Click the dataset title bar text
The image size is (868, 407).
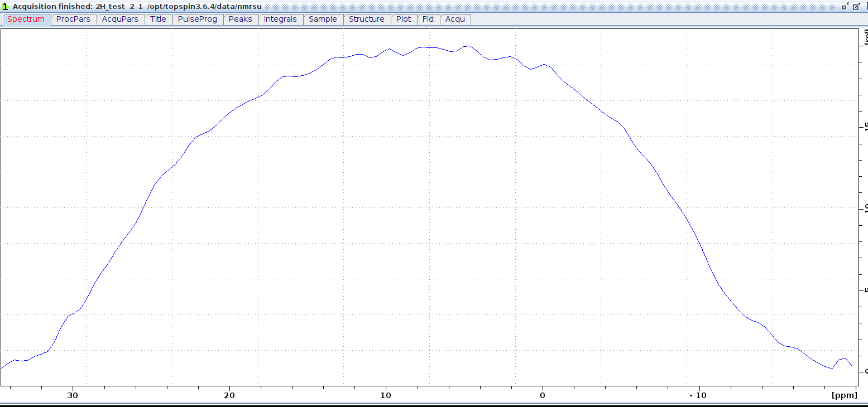click(x=137, y=6)
